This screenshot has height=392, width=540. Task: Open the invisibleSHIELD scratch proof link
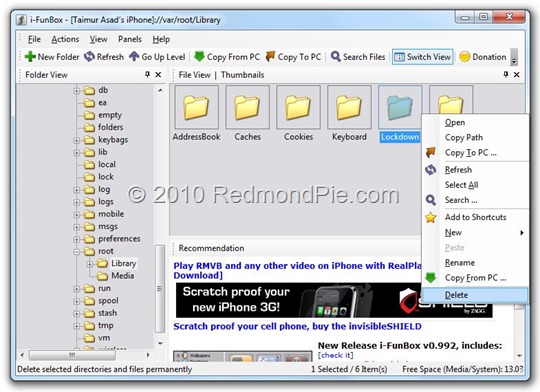point(297,326)
